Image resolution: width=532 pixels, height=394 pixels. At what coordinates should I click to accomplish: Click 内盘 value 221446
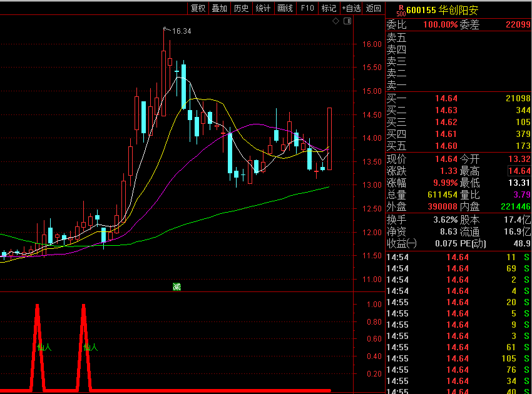tap(515, 206)
